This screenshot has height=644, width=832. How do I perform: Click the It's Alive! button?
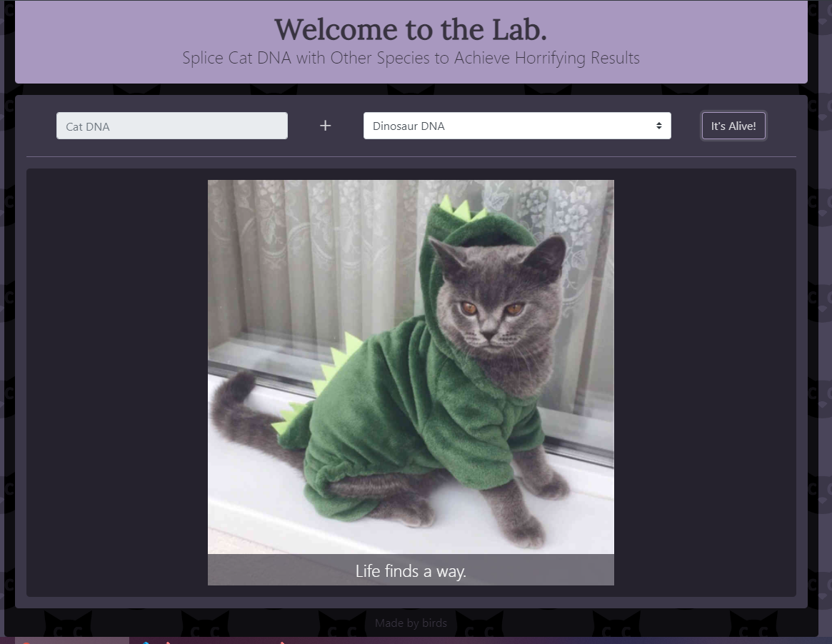pos(733,126)
